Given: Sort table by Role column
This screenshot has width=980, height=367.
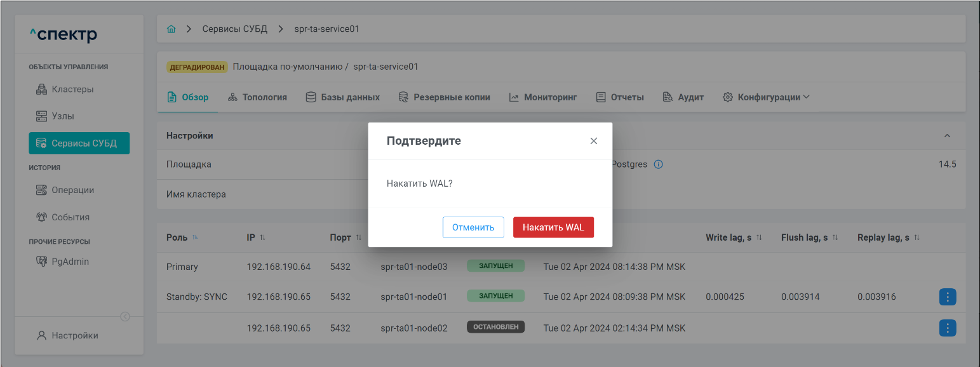Looking at the screenshot, I should click(x=195, y=237).
